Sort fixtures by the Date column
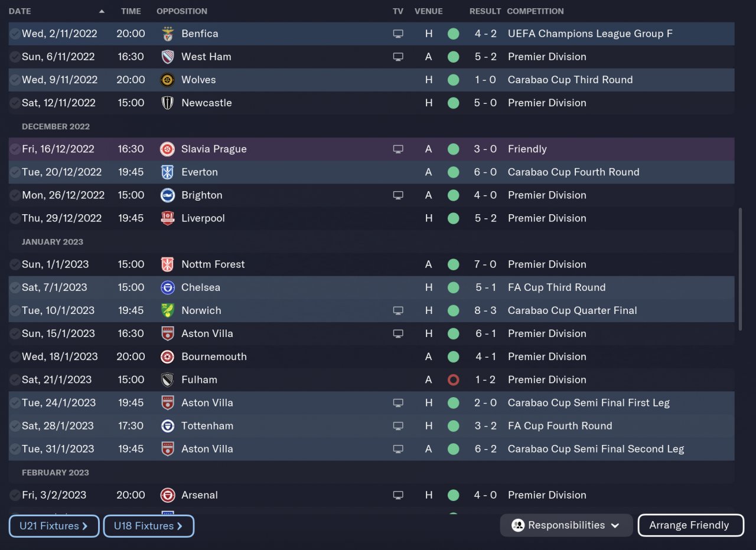Screen dimensions: 756x550 pos(20,11)
